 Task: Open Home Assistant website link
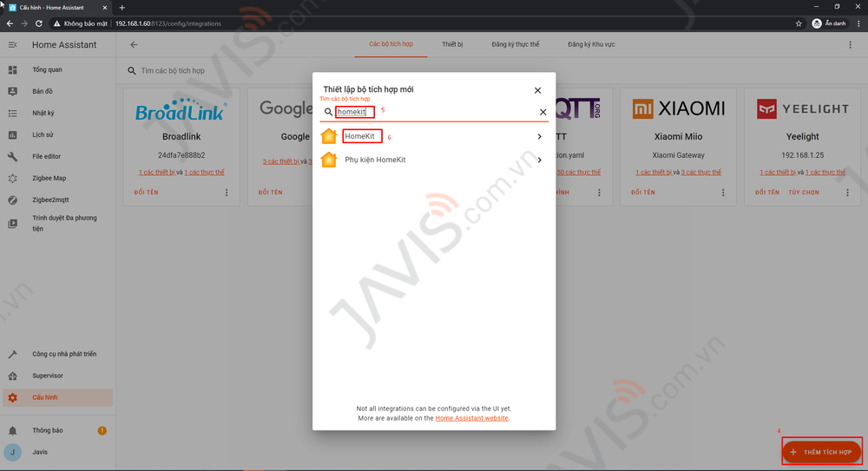[x=471, y=418]
